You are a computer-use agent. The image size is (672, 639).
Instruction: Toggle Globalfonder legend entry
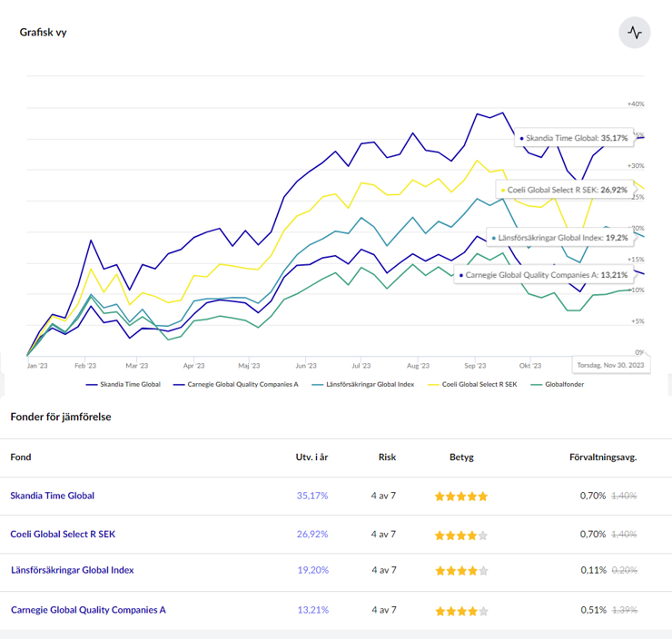pos(558,384)
